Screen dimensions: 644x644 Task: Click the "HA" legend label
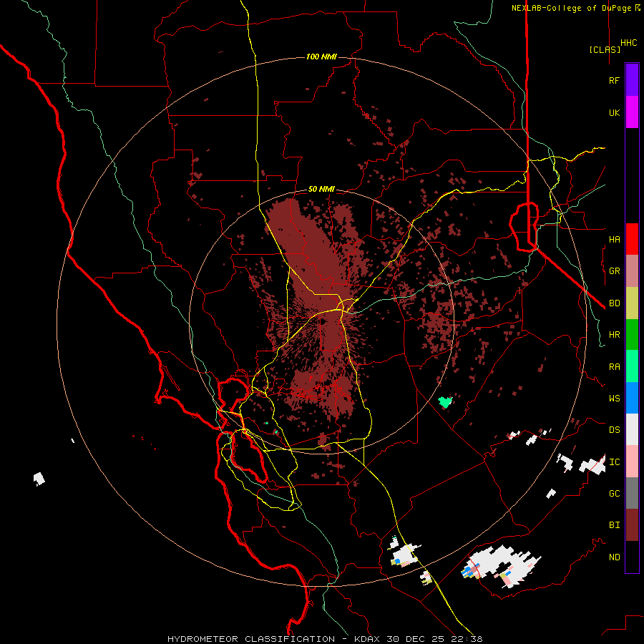click(x=615, y=239)
